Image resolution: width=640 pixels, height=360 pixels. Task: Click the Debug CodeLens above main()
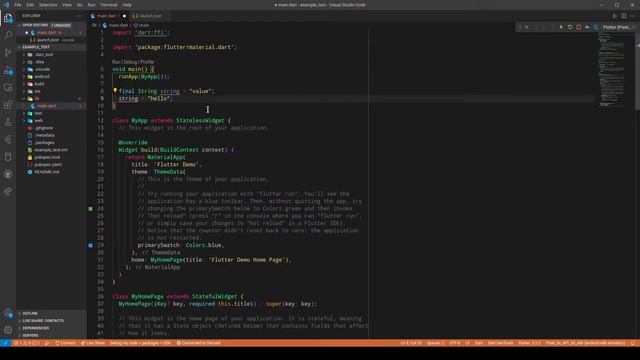coord(130,62)
